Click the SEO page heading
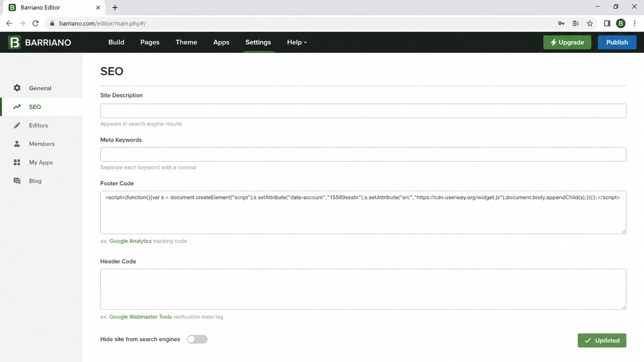This screenshot has height=362, width=644. (112, 72)
